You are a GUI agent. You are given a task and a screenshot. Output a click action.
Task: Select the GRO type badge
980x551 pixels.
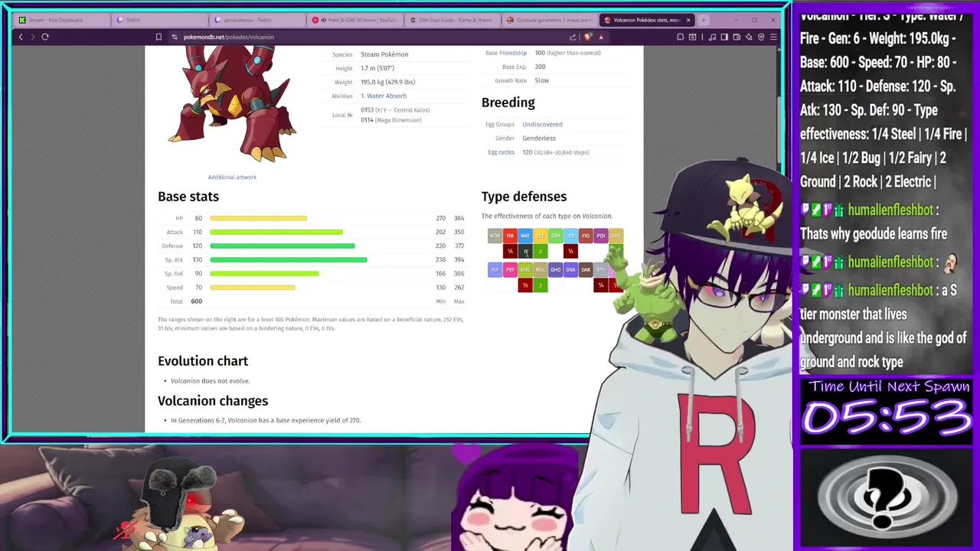tap(616, 236)
